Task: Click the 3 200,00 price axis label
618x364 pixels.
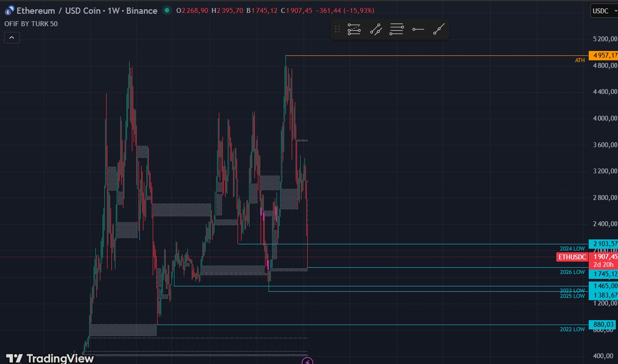Action: pyautogui.click(x=605, y=171)
